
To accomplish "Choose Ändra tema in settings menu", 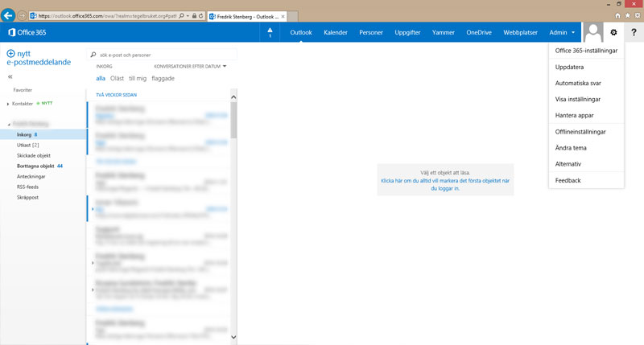I will tap(571, 148).
